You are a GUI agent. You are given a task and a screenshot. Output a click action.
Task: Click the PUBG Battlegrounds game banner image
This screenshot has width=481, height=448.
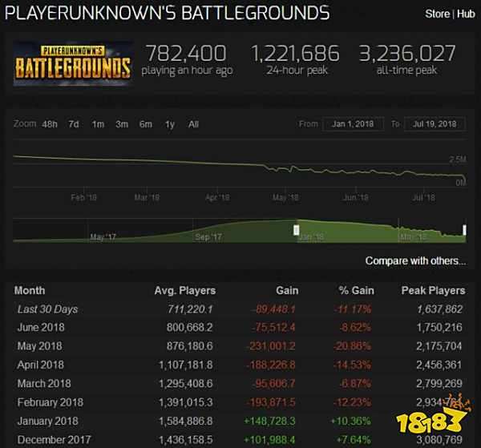click(x=73, y=64)
